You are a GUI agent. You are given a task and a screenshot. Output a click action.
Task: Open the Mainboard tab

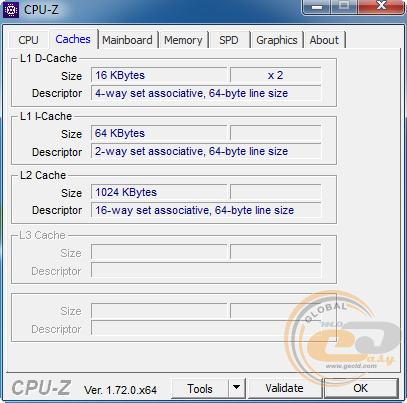[x=127, y=40]
